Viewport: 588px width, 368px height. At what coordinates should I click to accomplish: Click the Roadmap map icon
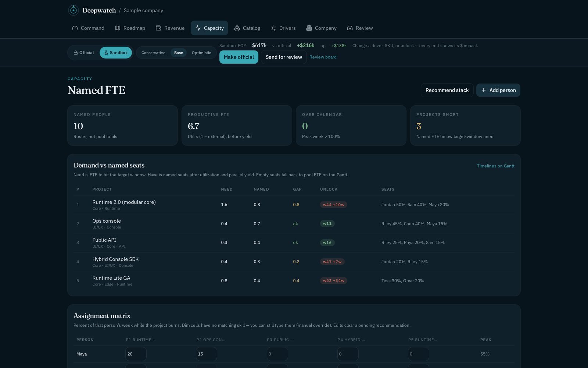click(x=118, y=28)
